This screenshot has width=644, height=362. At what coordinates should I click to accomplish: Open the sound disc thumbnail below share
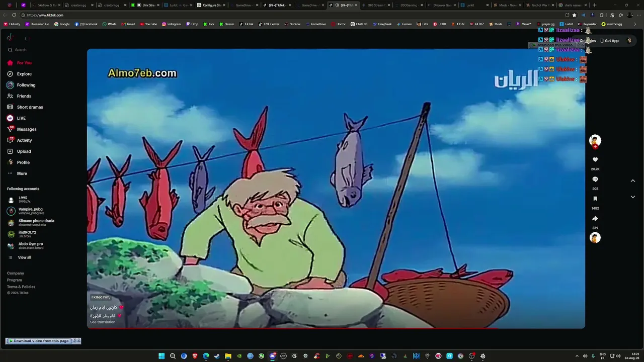[595, 237]
